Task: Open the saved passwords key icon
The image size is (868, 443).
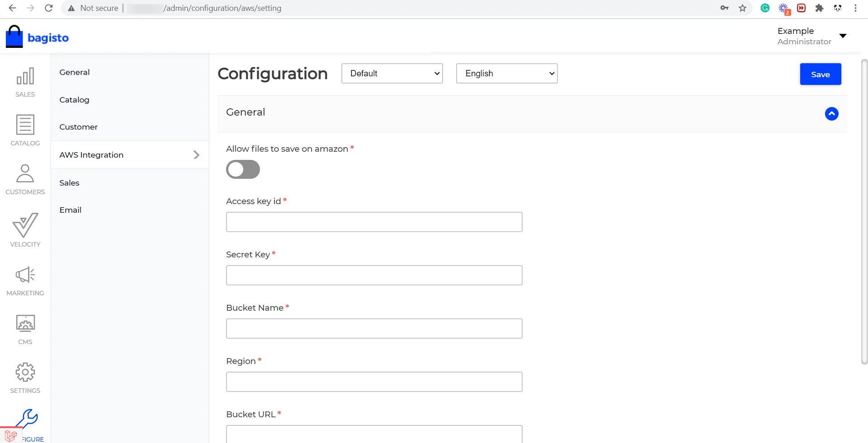Action: (724, 8)
